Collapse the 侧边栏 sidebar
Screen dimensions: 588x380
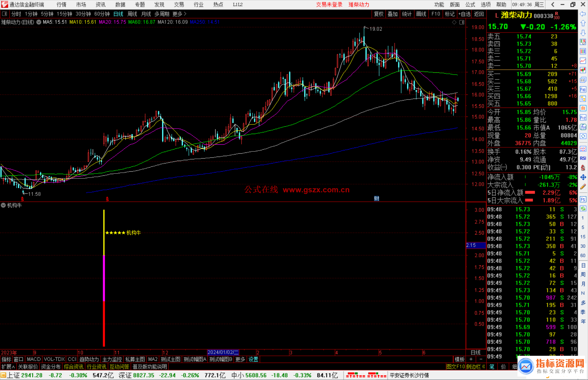click(476, 367)
